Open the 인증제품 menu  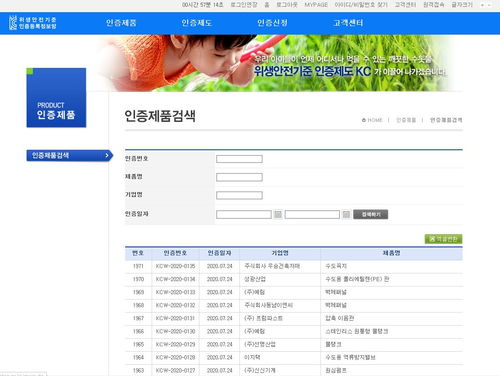click(x=121, y=23)
